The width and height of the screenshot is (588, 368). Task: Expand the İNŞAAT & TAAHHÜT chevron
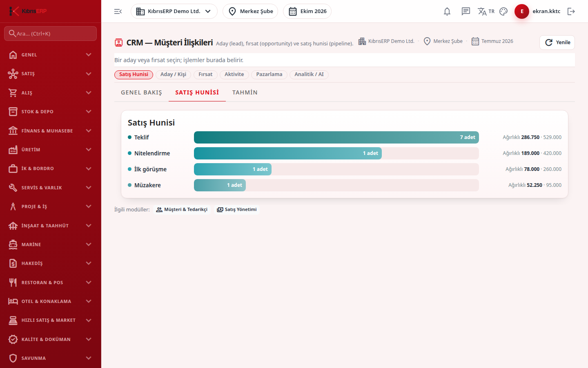(89, 226)
